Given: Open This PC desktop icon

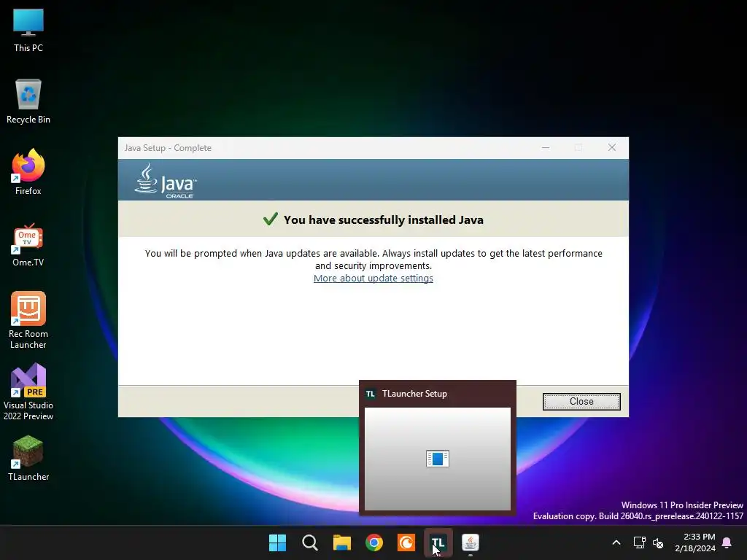Looking at the screenshot, I should click(x=28, y=31).
